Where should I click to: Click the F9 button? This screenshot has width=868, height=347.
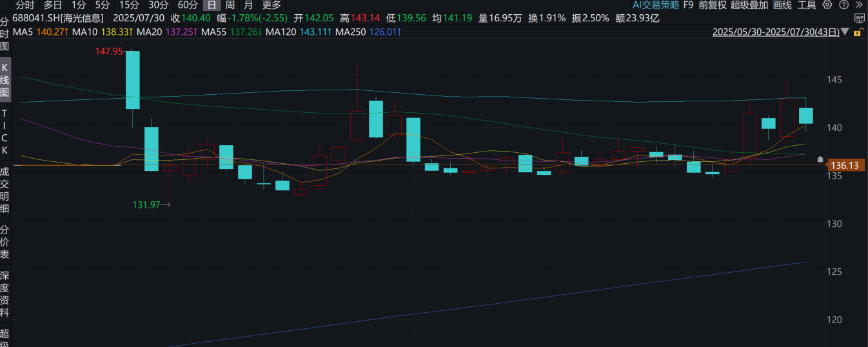[688, 5]
